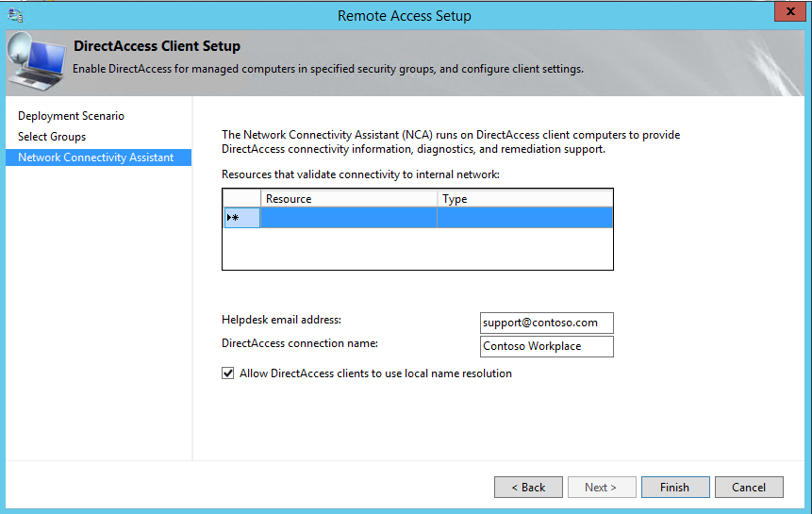Click the DirectAccess client computer header icon

pyautogui.click(x=36, y=62)
